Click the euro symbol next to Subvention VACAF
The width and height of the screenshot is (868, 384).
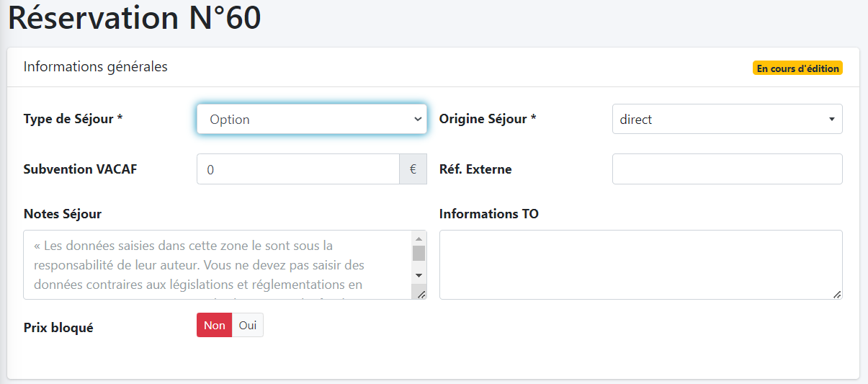(413, 169)
